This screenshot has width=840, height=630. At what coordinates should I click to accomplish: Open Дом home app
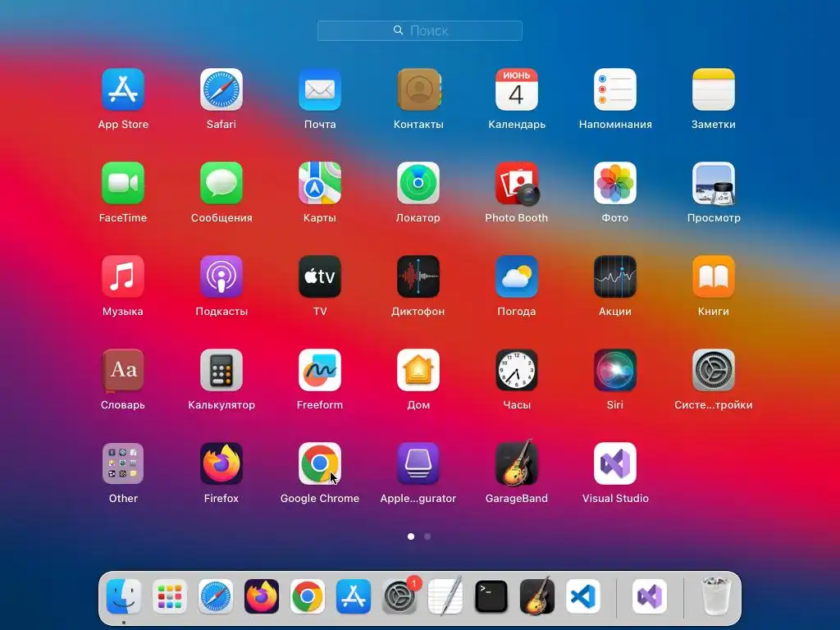point(418,370)
